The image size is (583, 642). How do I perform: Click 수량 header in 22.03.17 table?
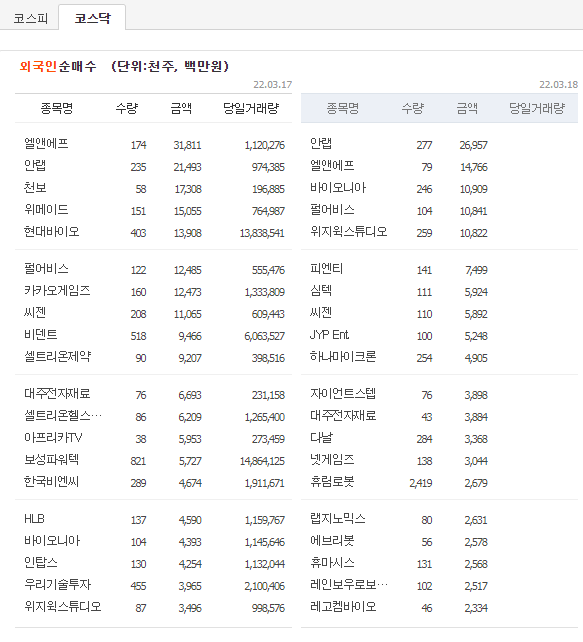tap(127, 109)
